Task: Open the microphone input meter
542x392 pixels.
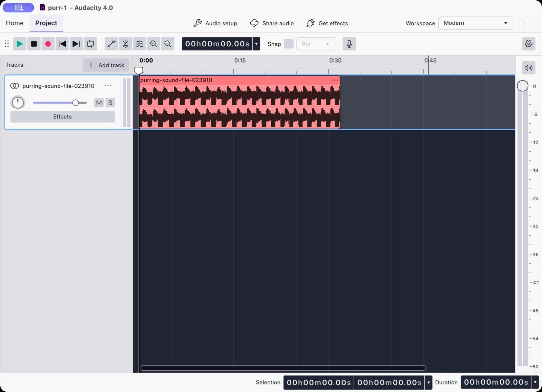Action: tap(349, 44)
